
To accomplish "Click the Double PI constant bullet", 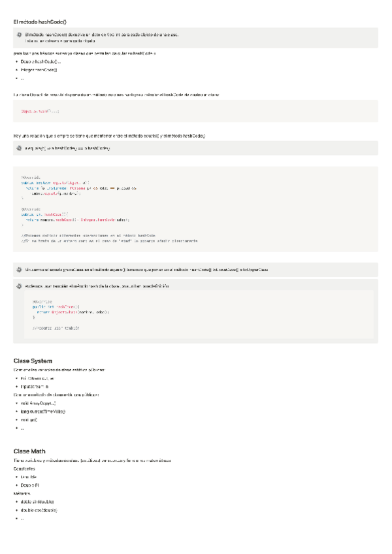I will click(x=30, y=485).
